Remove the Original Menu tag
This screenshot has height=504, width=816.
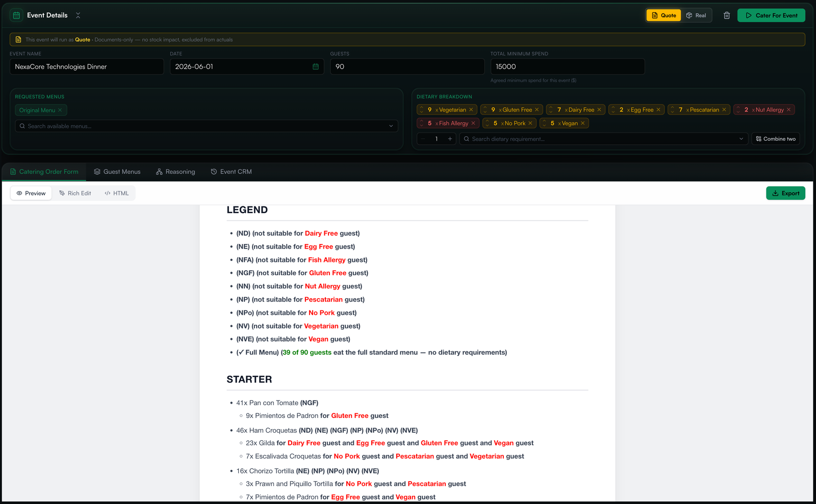60,110
